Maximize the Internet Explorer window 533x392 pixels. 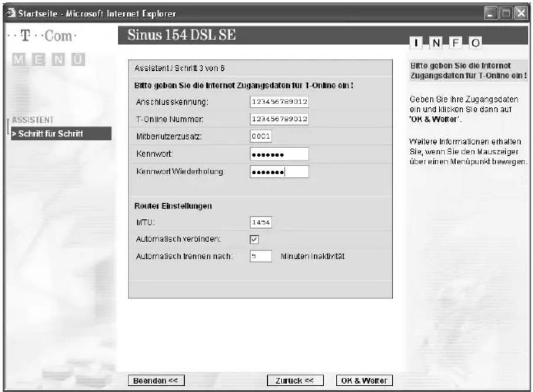coord(506,14)
